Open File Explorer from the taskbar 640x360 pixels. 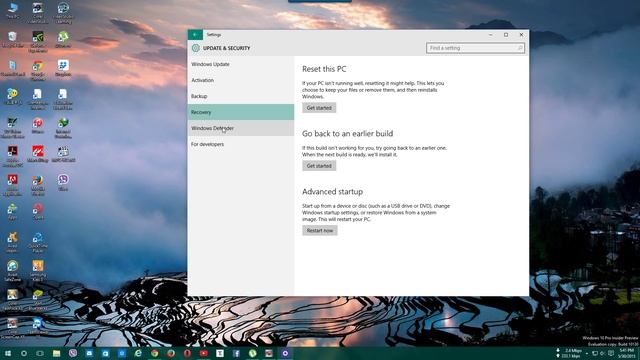(x=56, y=353)
